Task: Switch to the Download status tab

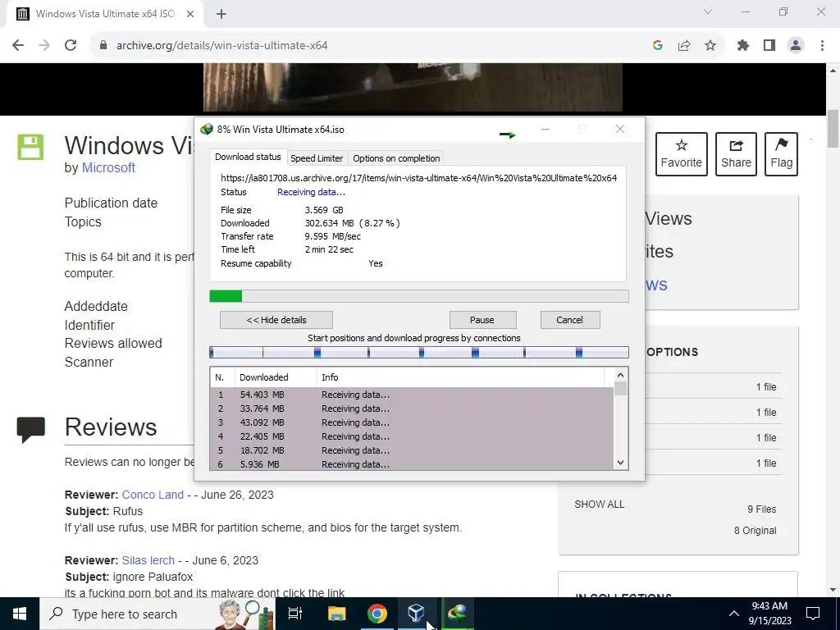Action: tap(248, 157)
